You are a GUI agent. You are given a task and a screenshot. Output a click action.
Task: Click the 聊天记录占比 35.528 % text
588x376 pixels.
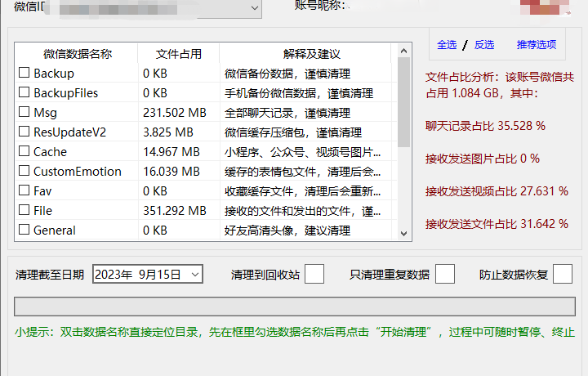click(485, 126)
